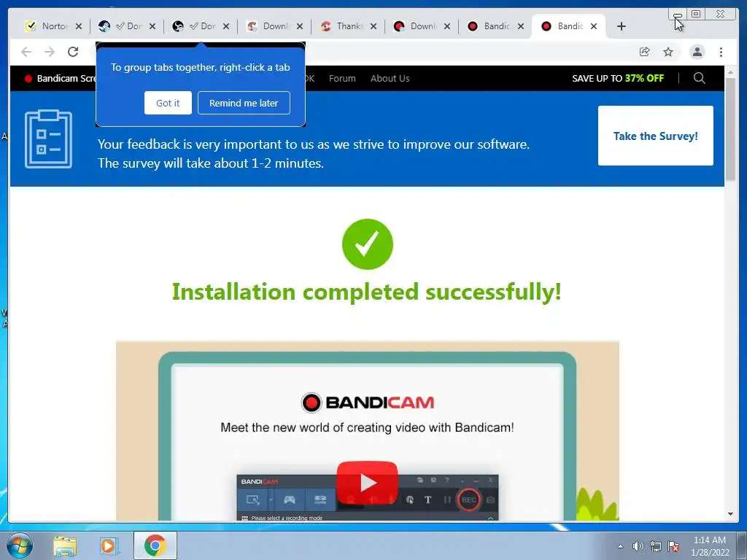747x560 pixels.
Task: Click the share page icon
Action: pos(645,52)
